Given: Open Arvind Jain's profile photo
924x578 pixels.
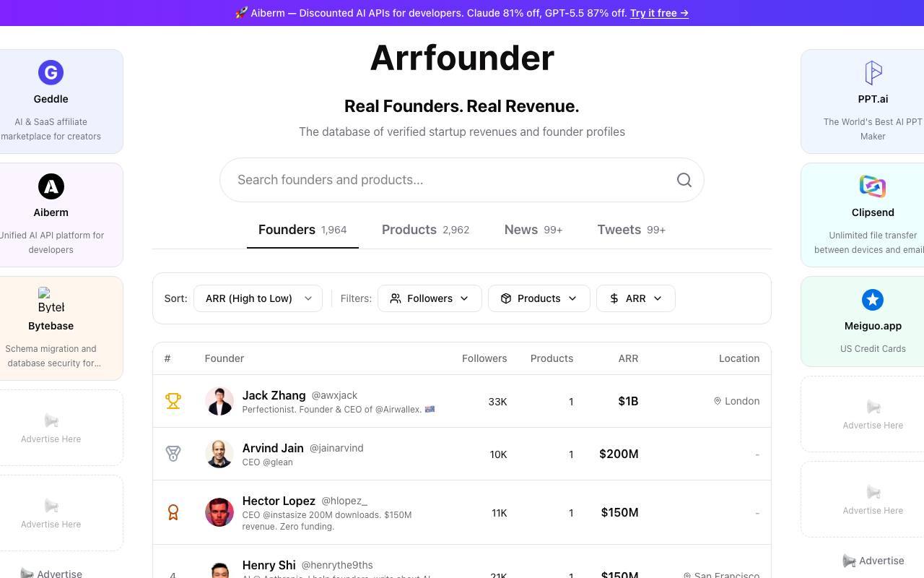Looking at the screenshot, I should point(219,454).
